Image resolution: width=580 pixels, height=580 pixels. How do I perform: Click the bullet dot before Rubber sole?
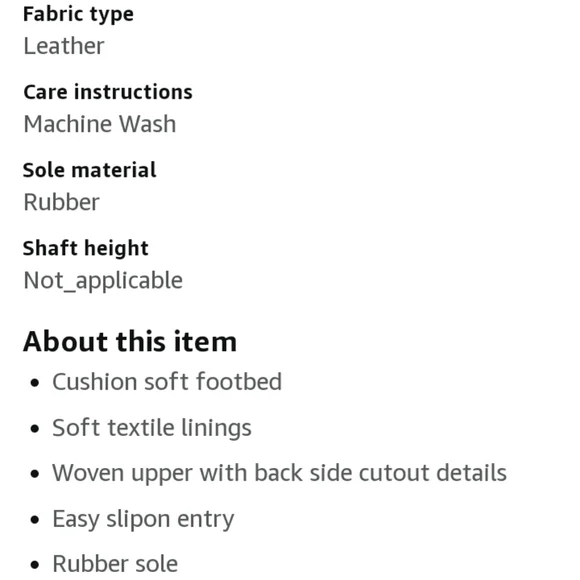(x=35, y=565)
